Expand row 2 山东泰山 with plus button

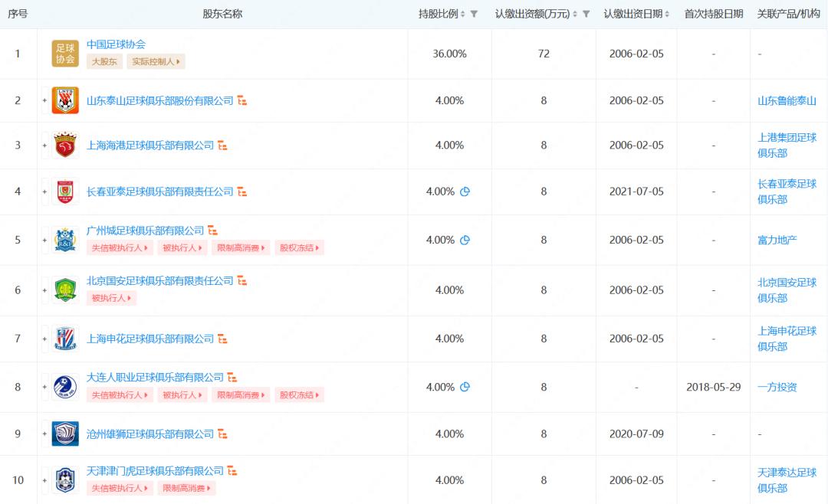click(44, 100)
